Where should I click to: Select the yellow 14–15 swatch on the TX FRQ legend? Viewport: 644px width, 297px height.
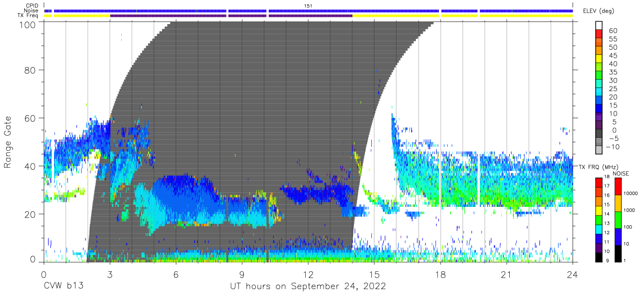598,210
